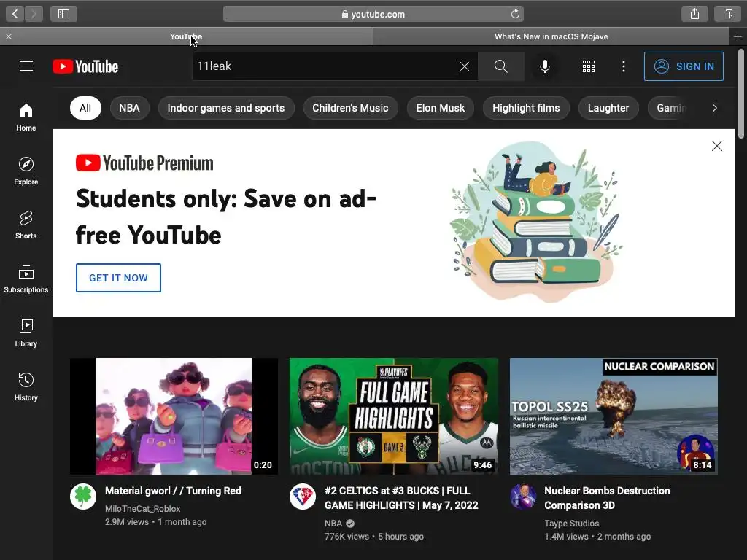Click the YouTube logo

85,66
